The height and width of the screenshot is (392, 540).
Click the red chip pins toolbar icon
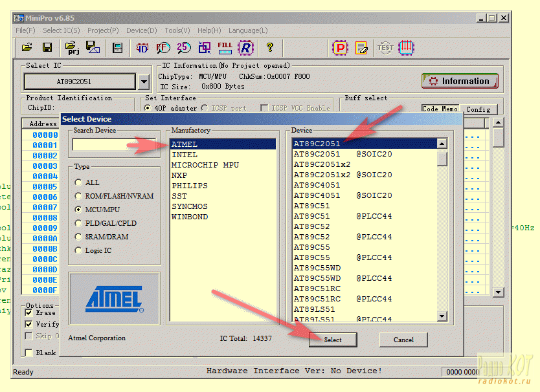click(x=406, y=47)
